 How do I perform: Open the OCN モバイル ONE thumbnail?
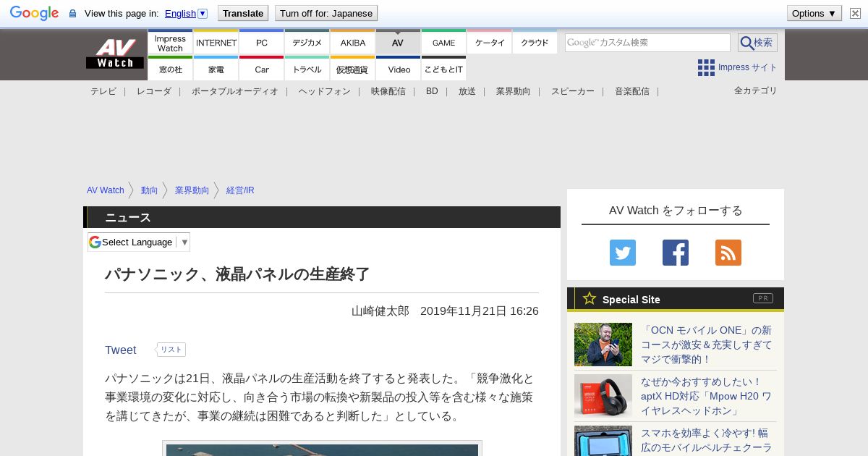603,345
